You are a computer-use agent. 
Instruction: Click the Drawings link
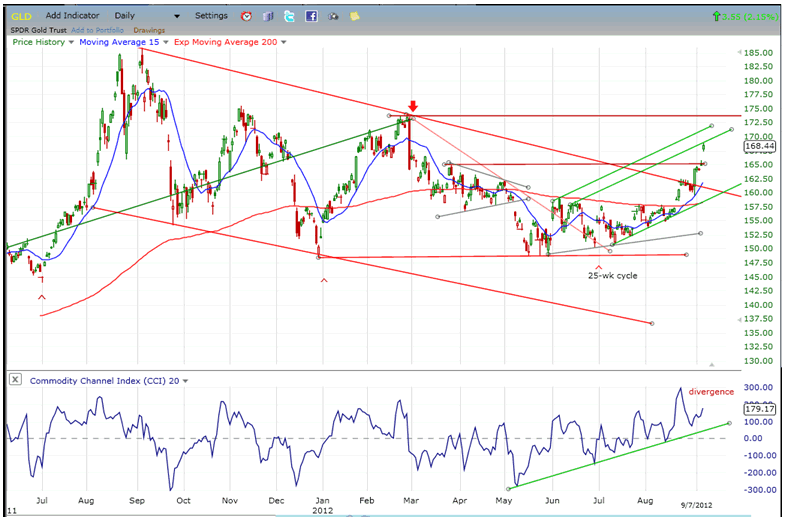click(x=147, y=29)
